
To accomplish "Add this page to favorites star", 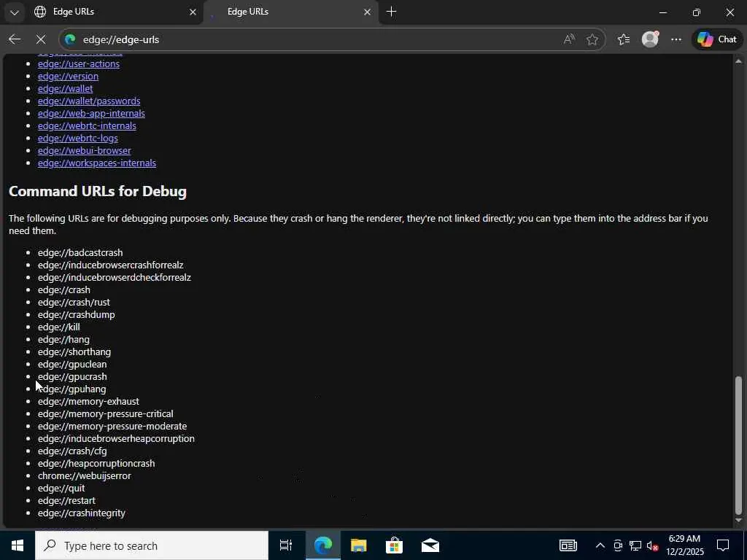I will (x=592, y=39).
